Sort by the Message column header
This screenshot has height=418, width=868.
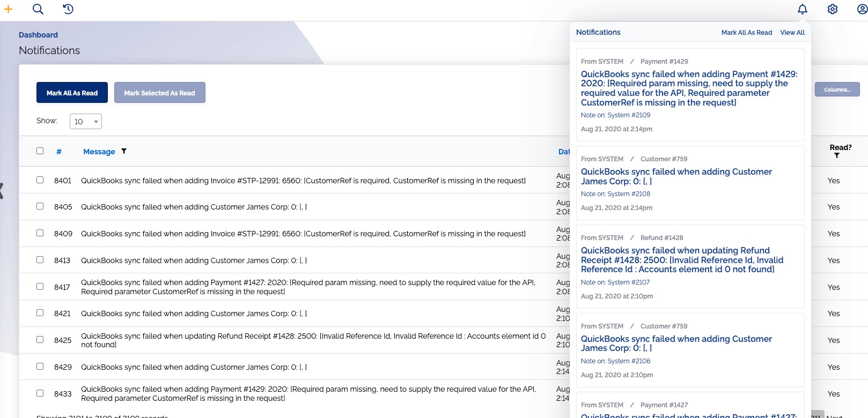click(99, 152)
